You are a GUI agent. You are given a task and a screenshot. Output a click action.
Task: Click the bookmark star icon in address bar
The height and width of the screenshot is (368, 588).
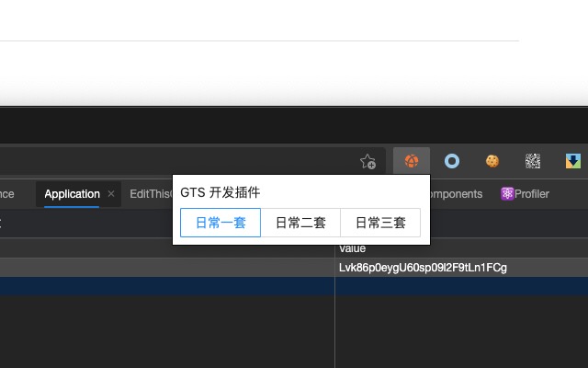tap(367, 162)
